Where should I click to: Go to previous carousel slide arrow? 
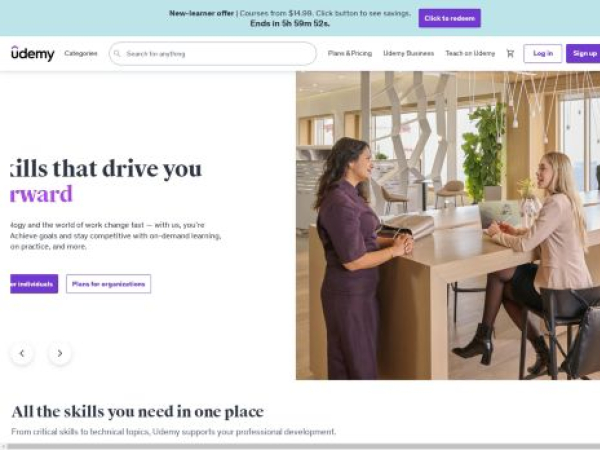(x=22, y=353)
